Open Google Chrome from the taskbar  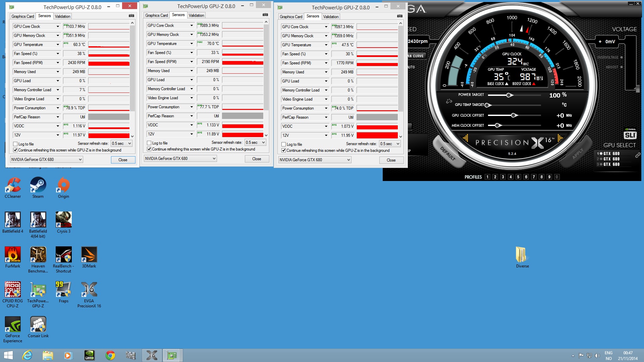click(110, 355)
